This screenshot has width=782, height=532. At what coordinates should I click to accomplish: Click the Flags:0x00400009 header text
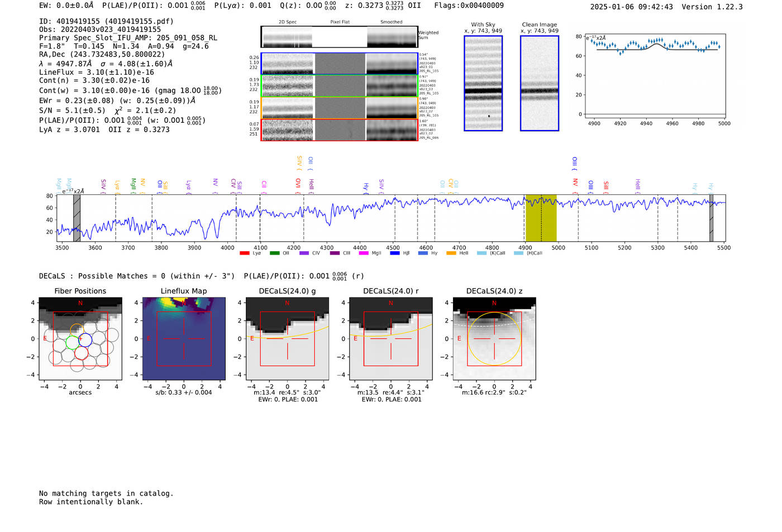click(x=469, y=6)
